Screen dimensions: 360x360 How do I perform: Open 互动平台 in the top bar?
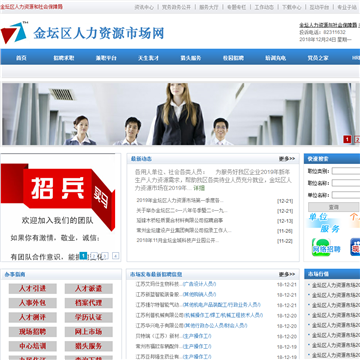click(x=319, y=7)
